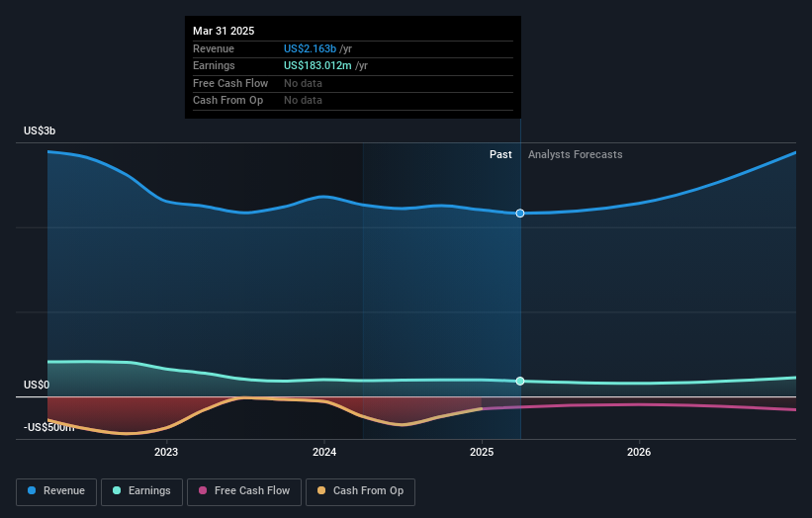Screen dimensions: 812x518
Task: Click the 2023 axis label
Action: (x=166, y=452)
